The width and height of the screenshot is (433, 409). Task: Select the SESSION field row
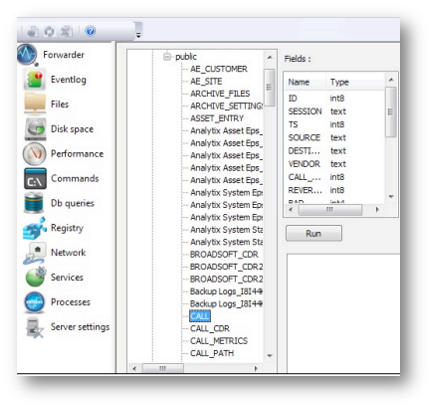pos(335,111)
